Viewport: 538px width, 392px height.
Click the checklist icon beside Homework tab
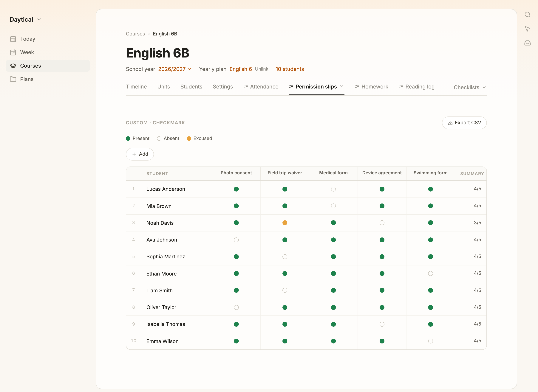coord(357,87)
